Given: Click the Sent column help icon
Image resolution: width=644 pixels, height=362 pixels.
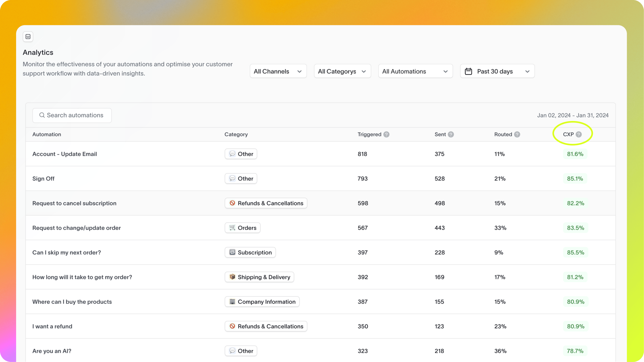Looking at the screenshot, I should pyautogui.click(x=451, y=134).
